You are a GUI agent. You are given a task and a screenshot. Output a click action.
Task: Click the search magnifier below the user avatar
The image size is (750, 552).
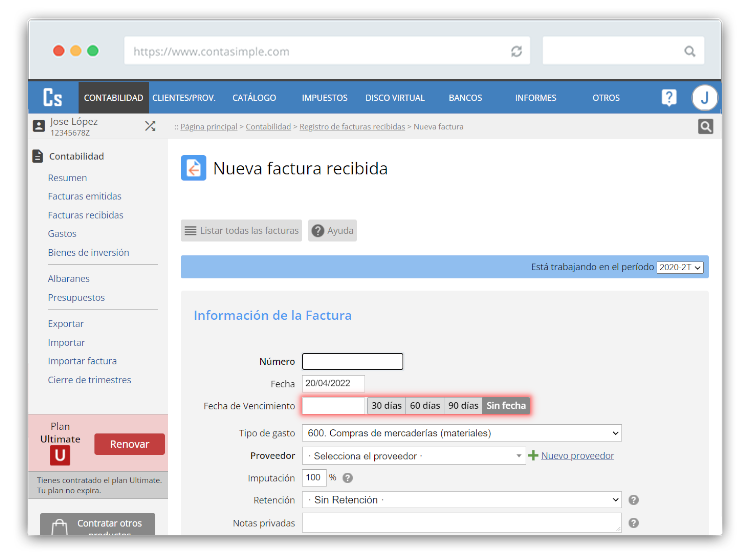(705, 126)
